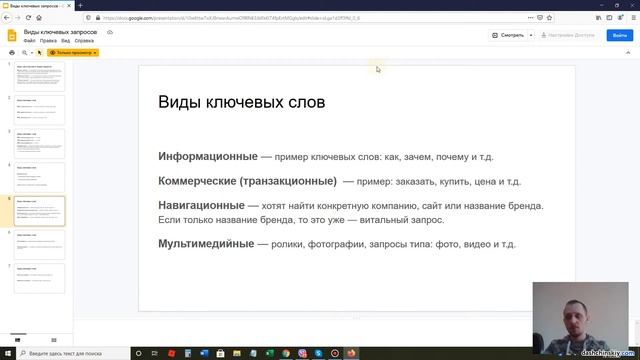The height and width of the screenshot is (360, 640).
Task: Switch to filmstrip view icon
Action: [18, 340]
